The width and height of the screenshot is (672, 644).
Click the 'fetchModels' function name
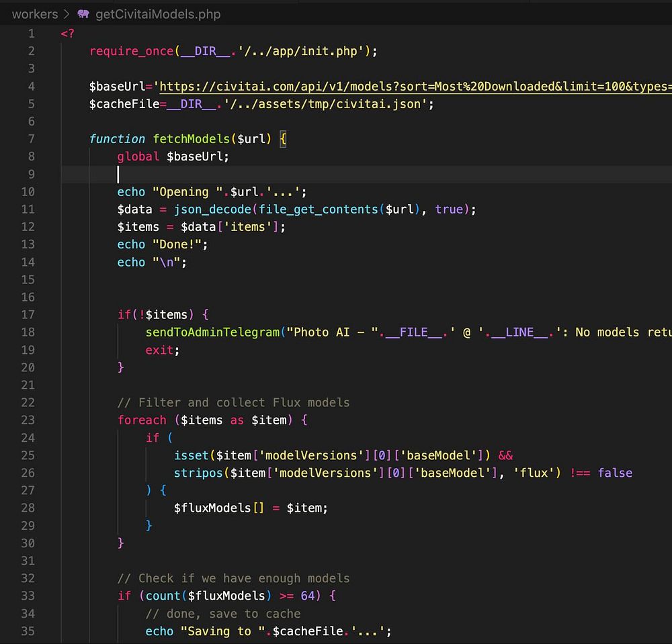click(x=191, y=139)
